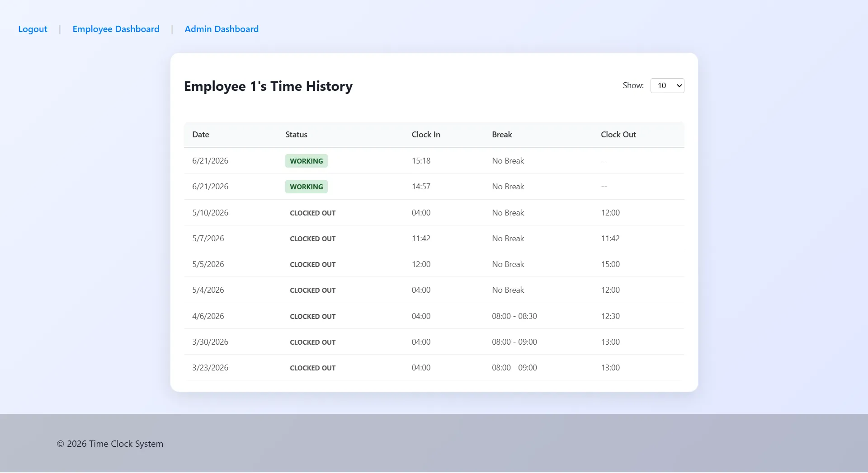Select the 3/30/2026 date cell

[x=210, y=342]
